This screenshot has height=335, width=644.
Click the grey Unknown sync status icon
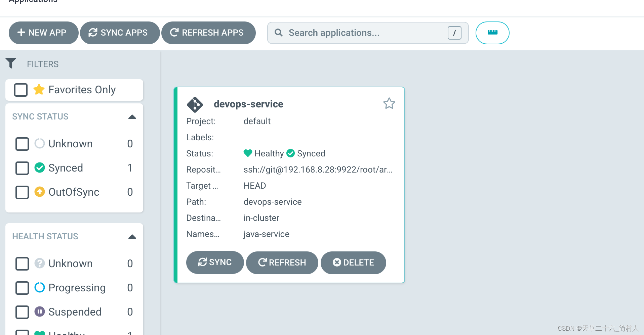pos(40,143)
